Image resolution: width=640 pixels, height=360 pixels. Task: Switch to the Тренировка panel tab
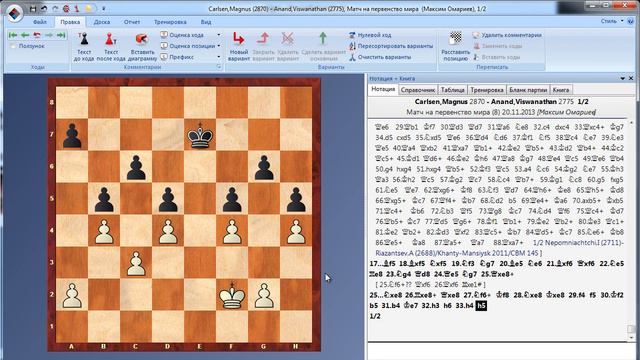[x=487, y=90]
